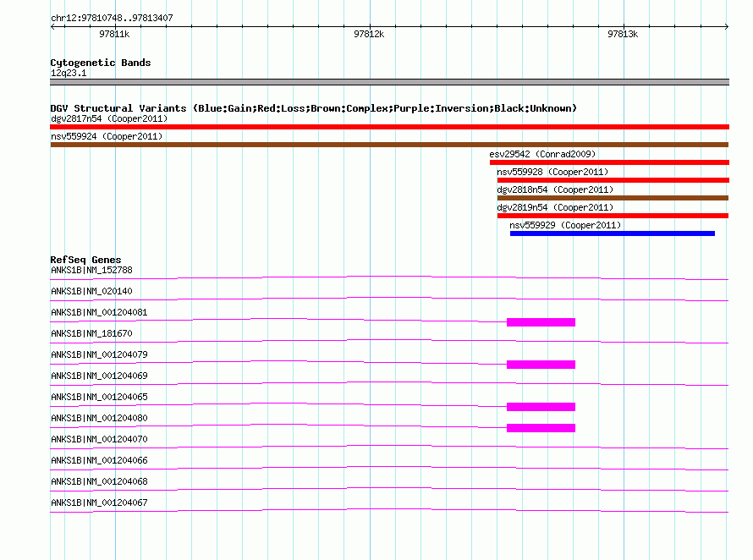
Task: Click the esv29542 (Conrad2009) label
Action: pos(542,154)
